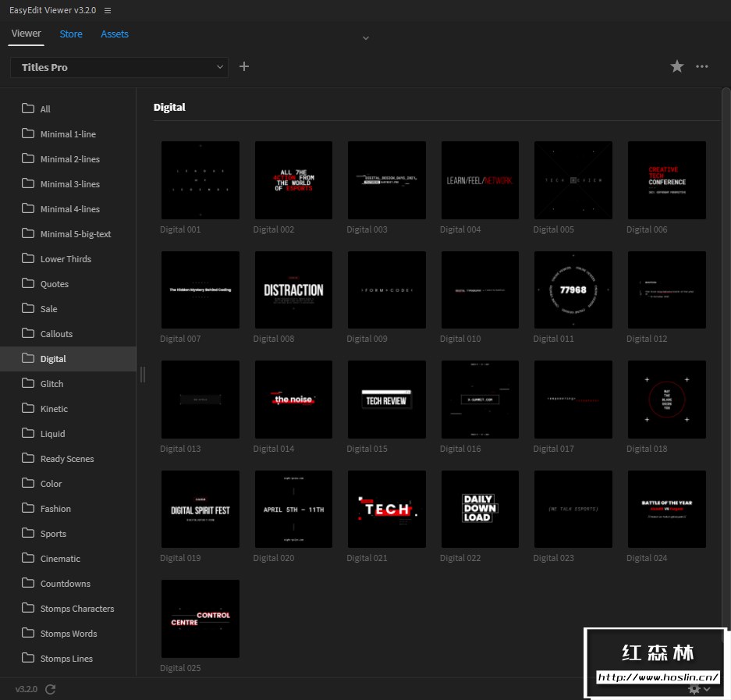Open the three-dots more options menu
This screenshot has width=731, height=700.
(x=702, y=67)
